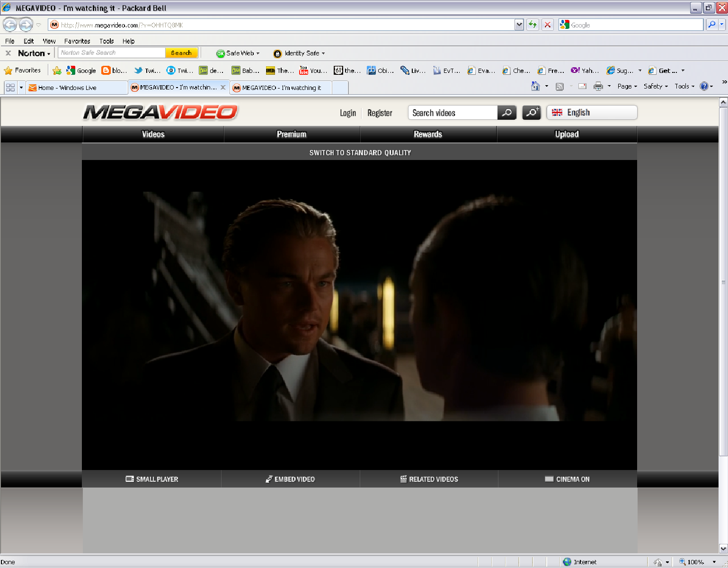
Task: Open the Edit menu
Action: click(x=28, y=41)
